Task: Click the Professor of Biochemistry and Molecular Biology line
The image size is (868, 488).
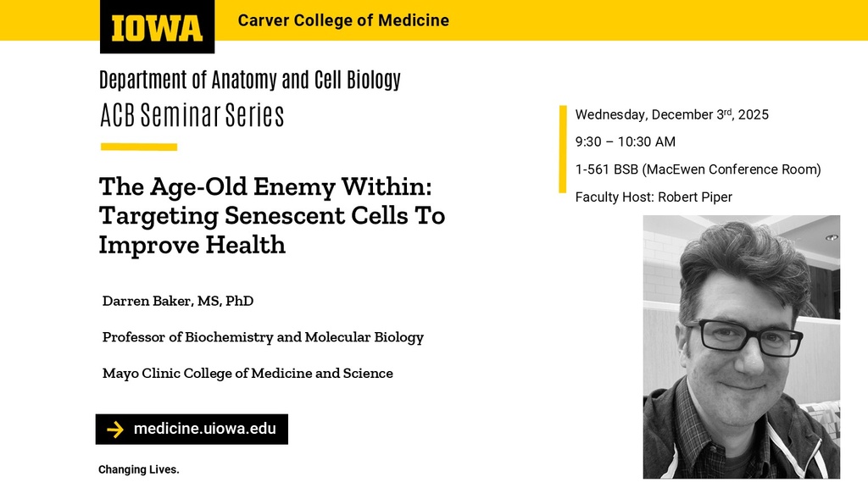Action: (263, 337)
